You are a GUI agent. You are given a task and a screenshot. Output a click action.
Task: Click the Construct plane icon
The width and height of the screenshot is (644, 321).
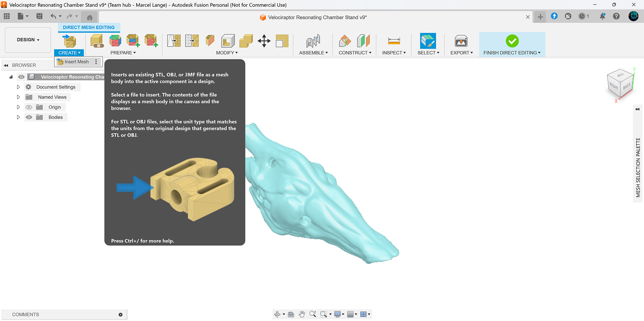pos(345,41)
